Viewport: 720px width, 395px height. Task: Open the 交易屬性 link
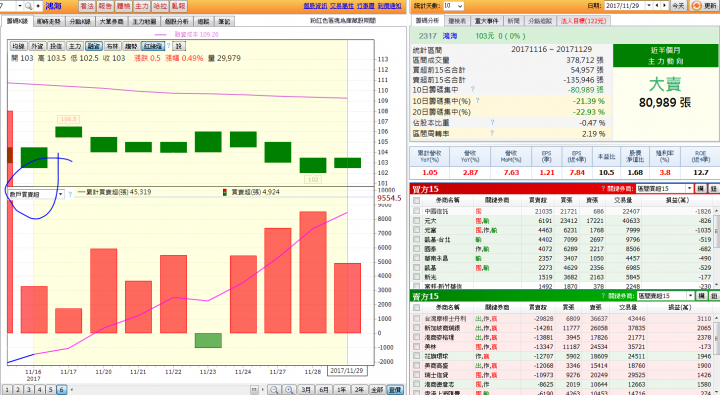[342, 6]
